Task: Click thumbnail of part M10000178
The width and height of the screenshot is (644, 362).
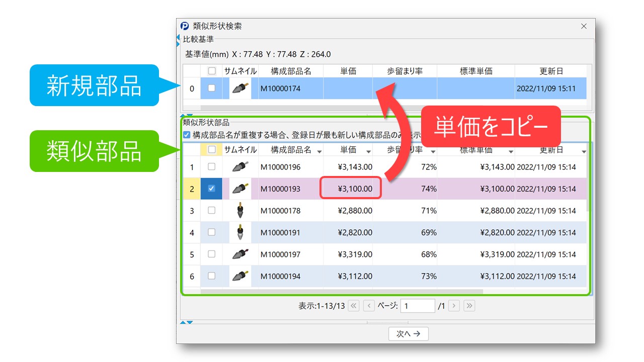Action: (x=240, y=211)
